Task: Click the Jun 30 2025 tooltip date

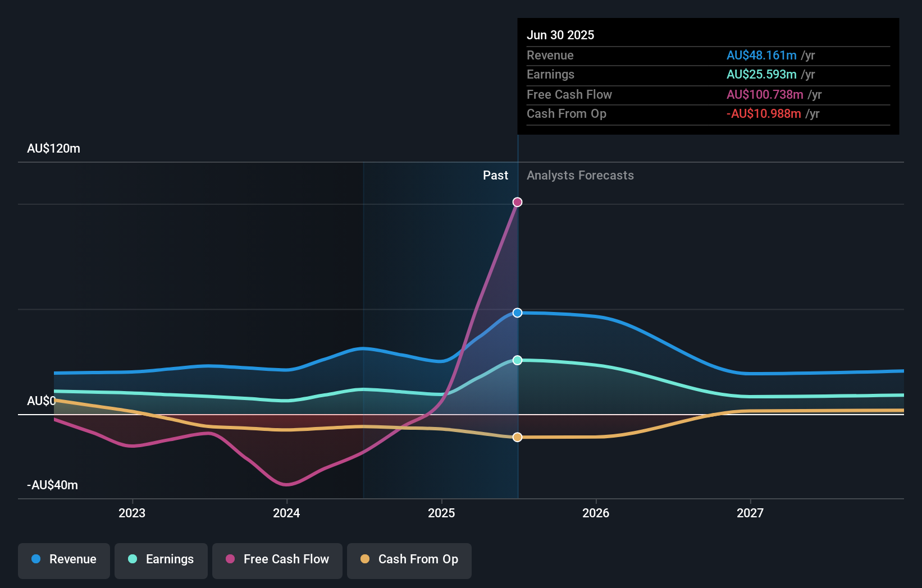Action: click(x=560, y=35)
